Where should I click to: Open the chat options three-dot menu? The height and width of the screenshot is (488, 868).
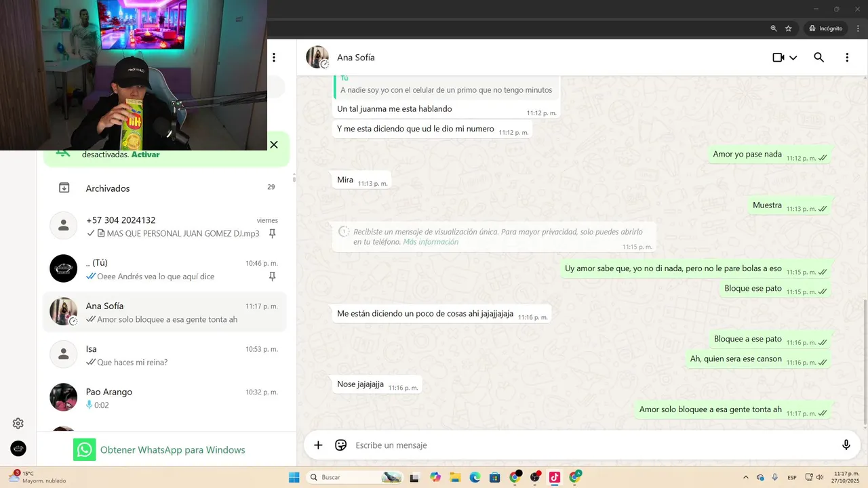pos(847,58)
